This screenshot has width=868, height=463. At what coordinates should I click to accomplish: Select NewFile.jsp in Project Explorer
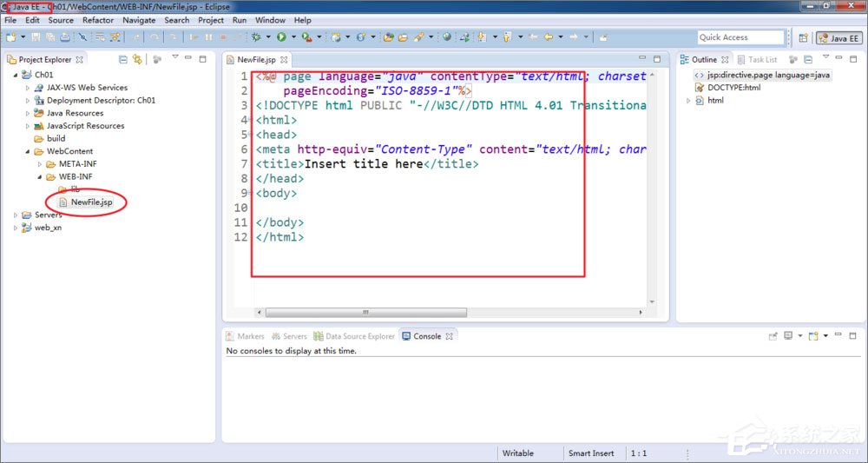91,202
